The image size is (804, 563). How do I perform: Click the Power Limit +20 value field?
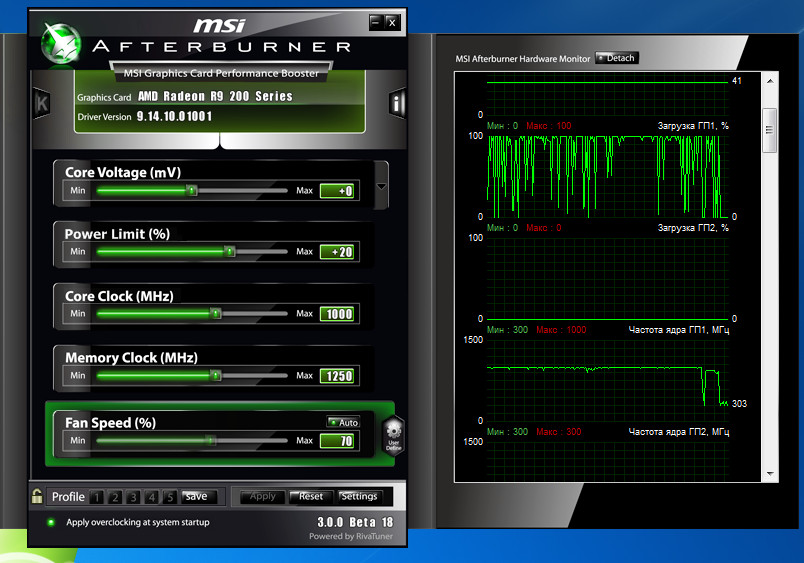pos(337,252)
